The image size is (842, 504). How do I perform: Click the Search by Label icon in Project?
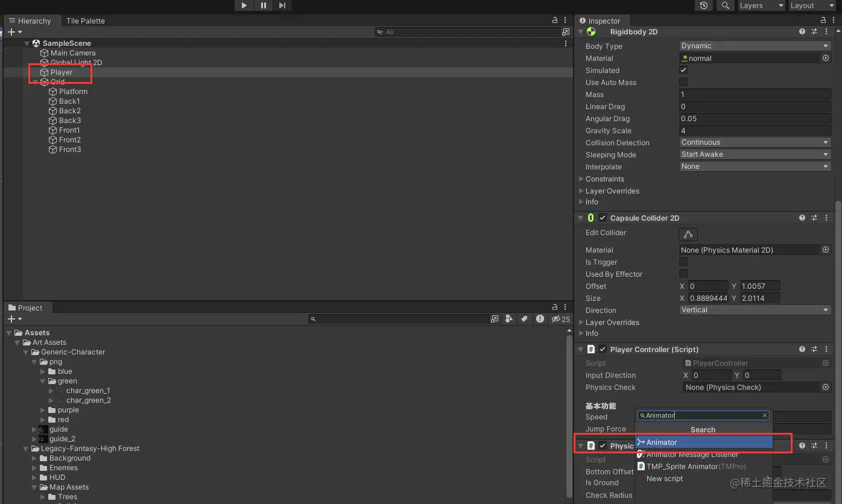(524, 319)
